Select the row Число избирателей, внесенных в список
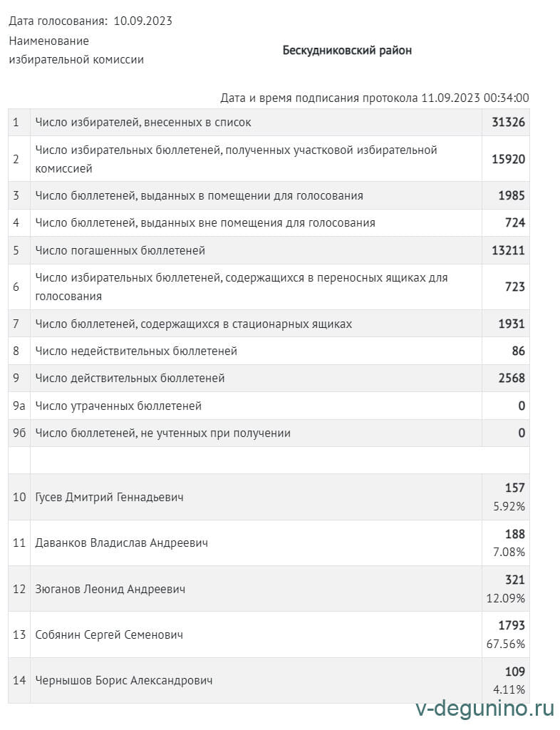560x730 pixels. (x=143, y=123)
